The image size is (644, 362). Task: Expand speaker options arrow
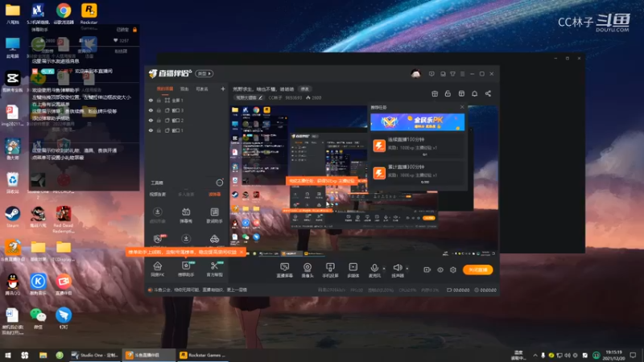pyautogui.click(x=407, y=269)
